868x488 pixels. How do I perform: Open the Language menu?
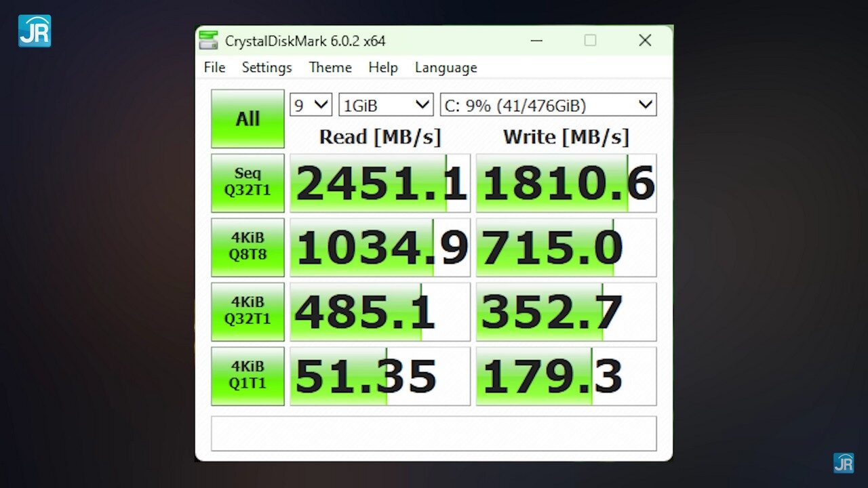[x=446, y=68]
